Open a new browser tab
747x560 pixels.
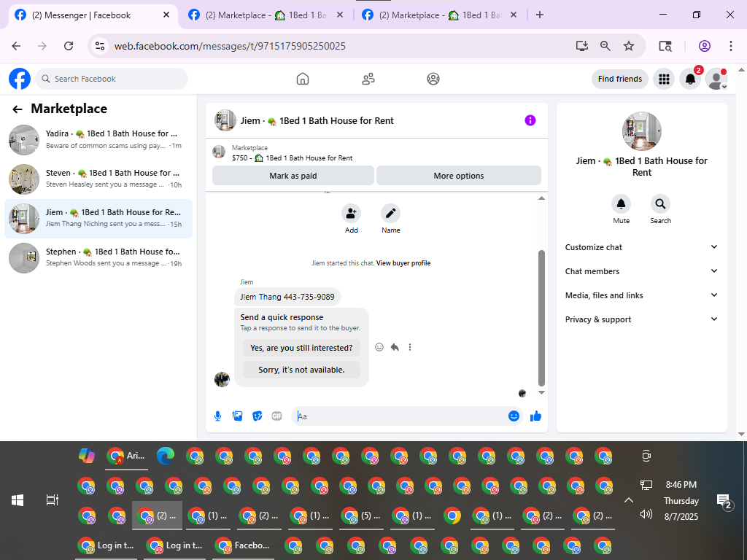539,15
